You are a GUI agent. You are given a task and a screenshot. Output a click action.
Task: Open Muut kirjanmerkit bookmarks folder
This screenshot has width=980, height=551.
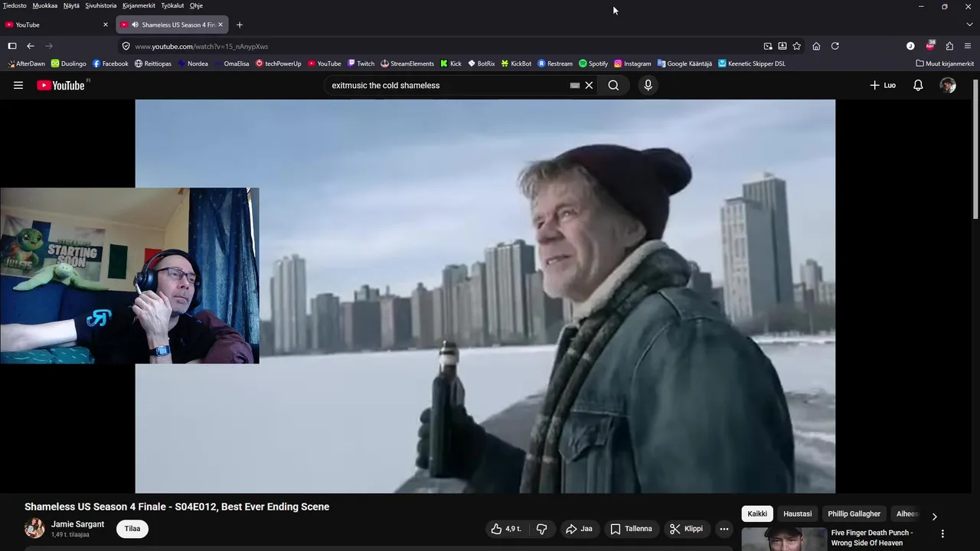pos(945,64)
